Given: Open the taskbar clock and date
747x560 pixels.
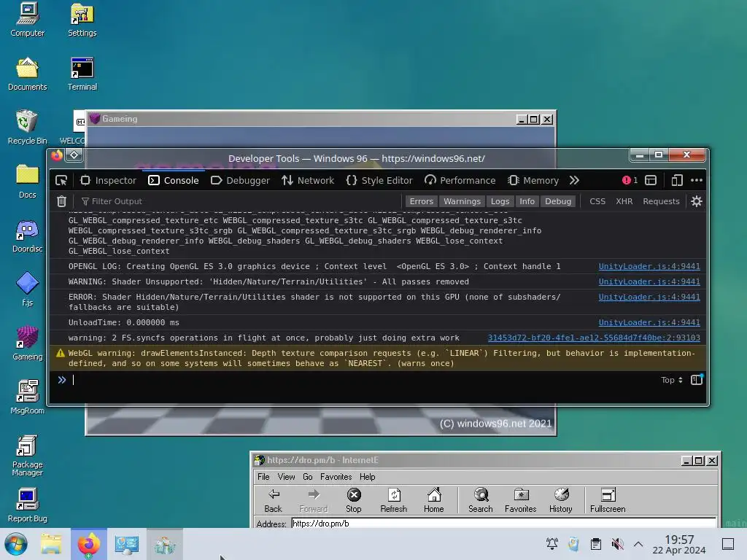Looking at the screenshot, I should [679, 544].
